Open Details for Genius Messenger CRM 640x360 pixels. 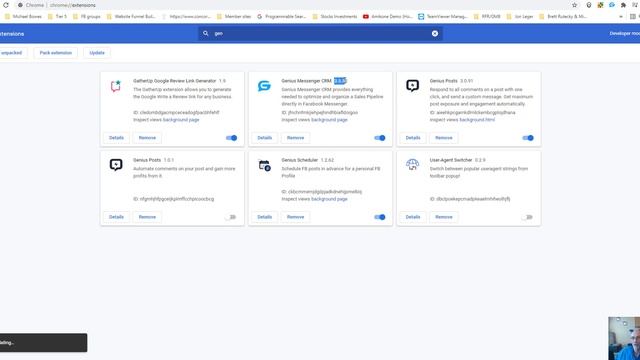(264, 138)
